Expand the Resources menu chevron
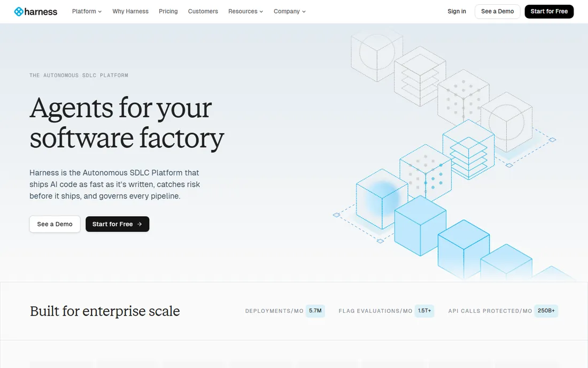This screenshot has width=588, height=368. (x=261, y=12)
